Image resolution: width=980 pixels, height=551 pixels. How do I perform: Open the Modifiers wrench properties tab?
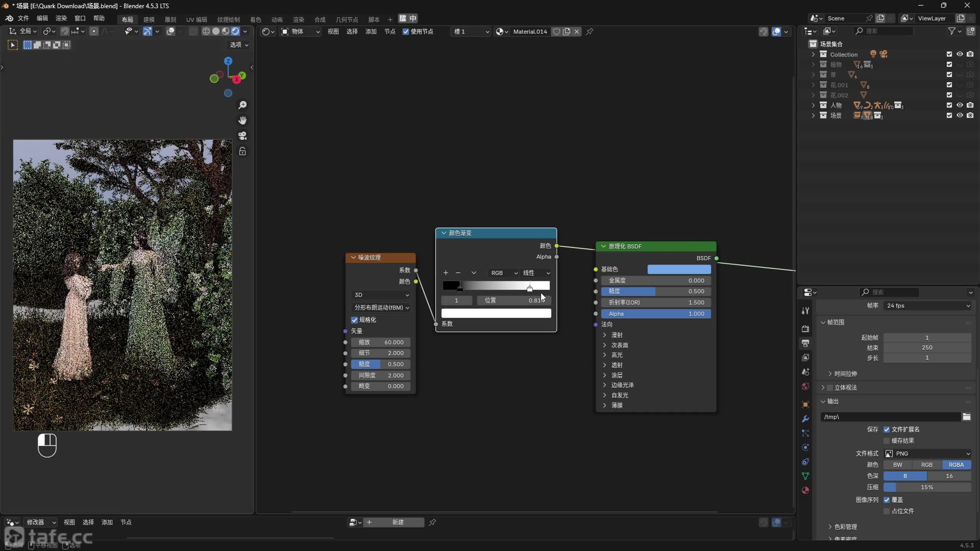[x=805, y=419]
